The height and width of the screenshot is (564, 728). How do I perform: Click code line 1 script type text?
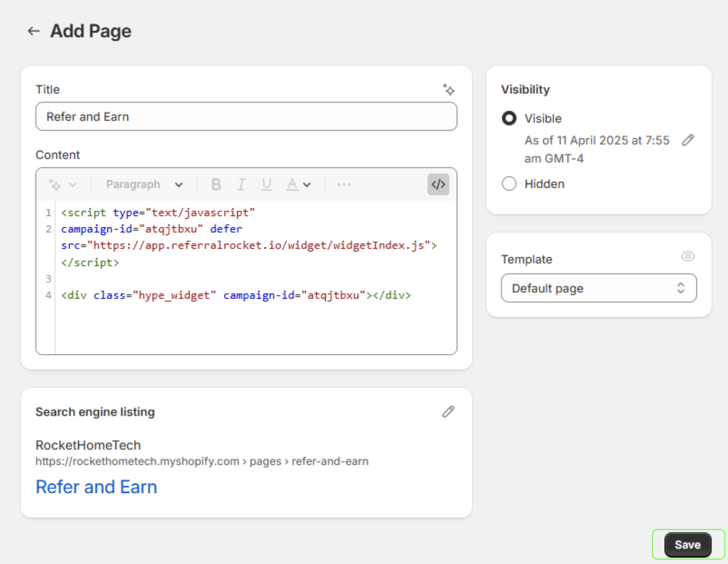tap(158, 213)
